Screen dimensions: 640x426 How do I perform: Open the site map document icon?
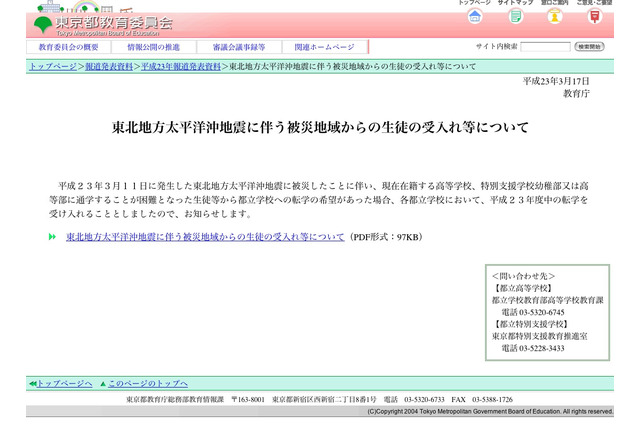pos(515,16)
